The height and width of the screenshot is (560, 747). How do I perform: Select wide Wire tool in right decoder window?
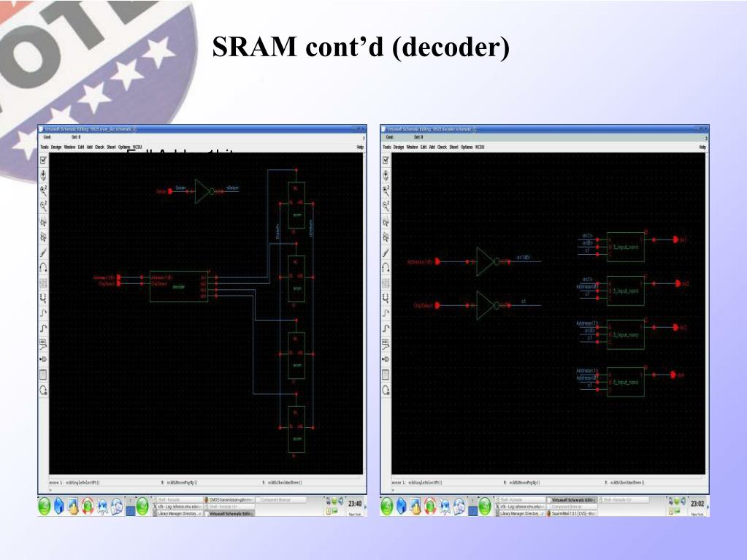coord(386,329)
